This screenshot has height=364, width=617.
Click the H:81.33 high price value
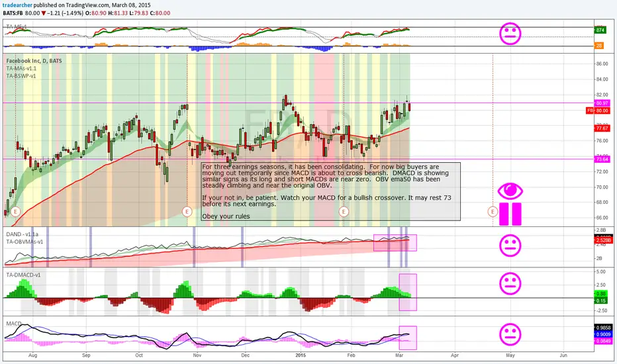click(x=117, y=13)
